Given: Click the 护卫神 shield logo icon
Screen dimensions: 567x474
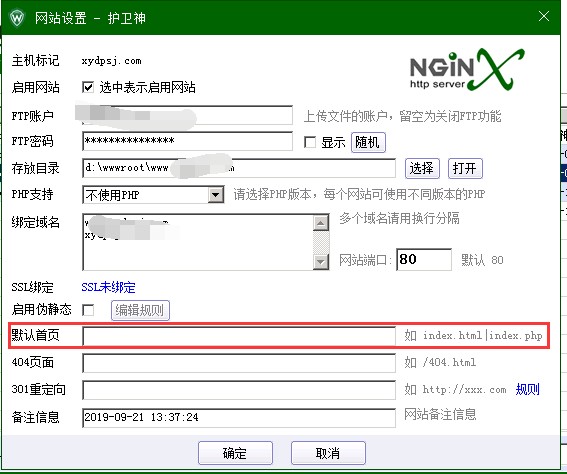Looking at the screenshot, I should point(17,17).
